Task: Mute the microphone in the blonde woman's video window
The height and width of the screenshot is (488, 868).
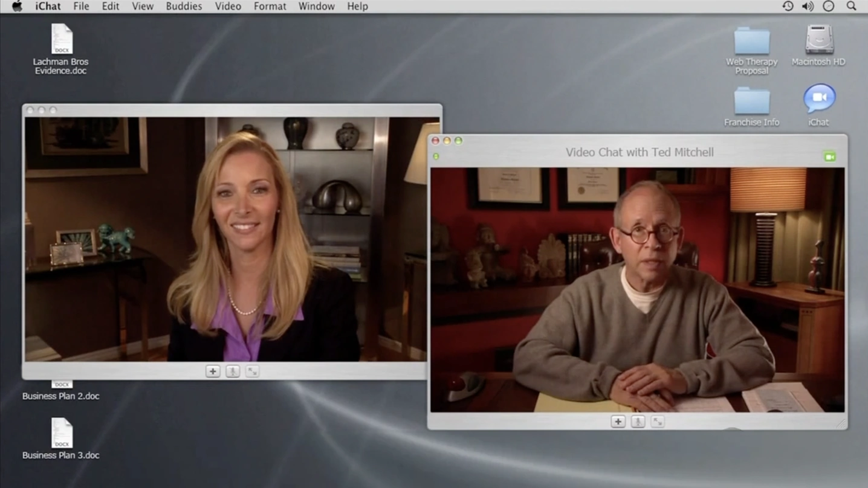Action: [233, 371]
